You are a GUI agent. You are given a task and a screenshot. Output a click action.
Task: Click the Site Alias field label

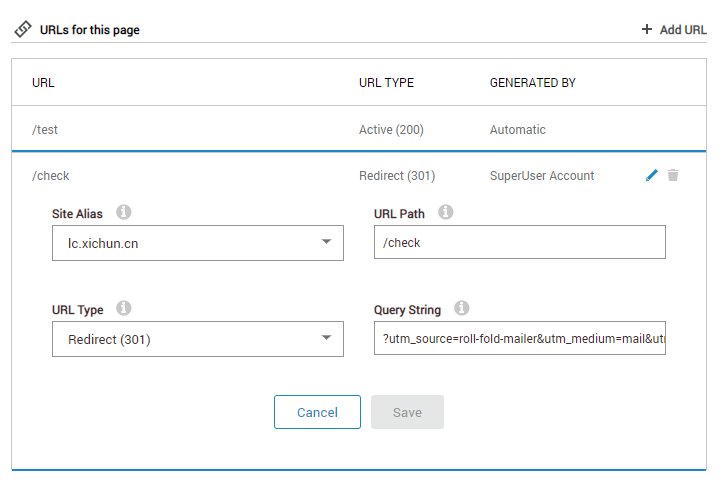click(77, 214)
